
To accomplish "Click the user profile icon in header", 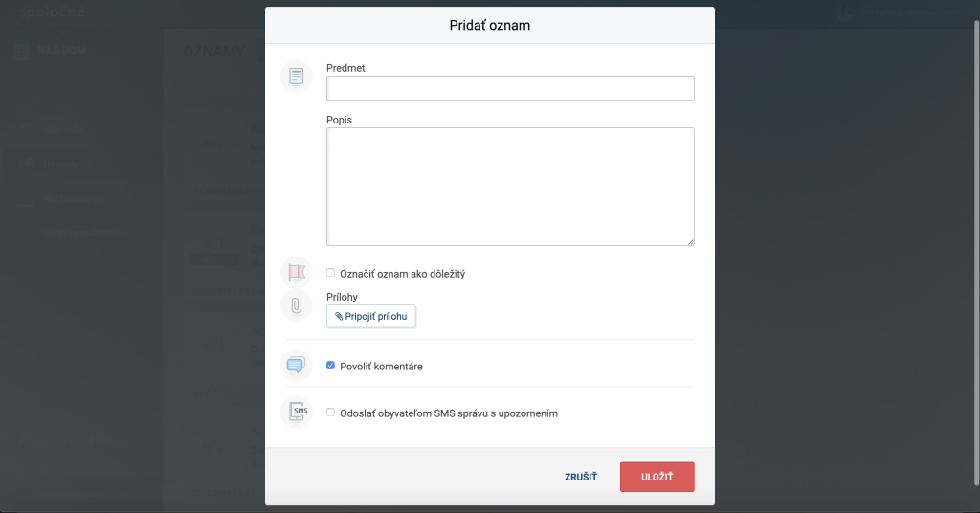I will tap(845, 12).
